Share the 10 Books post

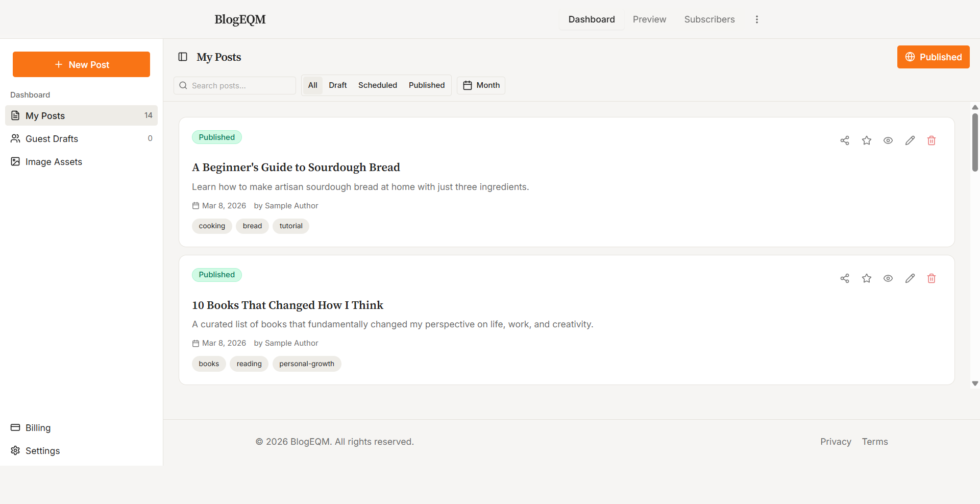845,278
